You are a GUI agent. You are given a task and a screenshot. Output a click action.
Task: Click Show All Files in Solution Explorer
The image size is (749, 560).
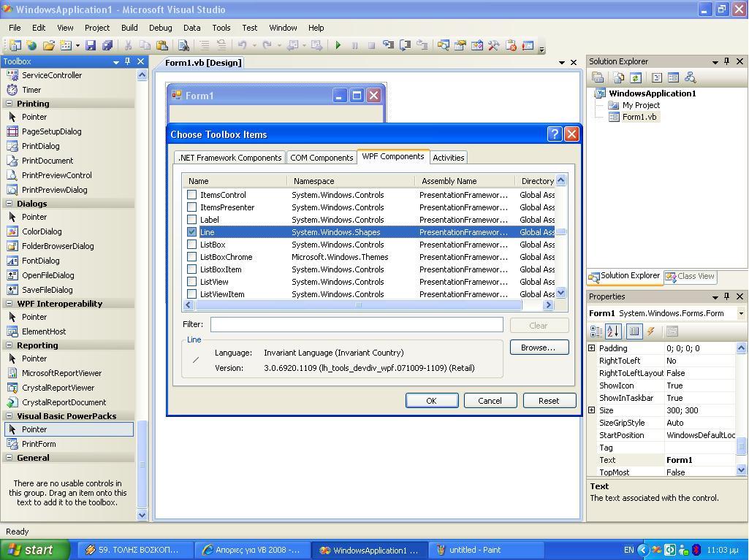tap(619, 77)
